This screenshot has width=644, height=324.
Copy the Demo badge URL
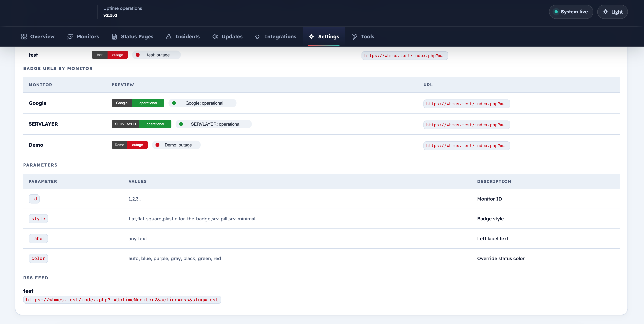[x=466, y=146]
